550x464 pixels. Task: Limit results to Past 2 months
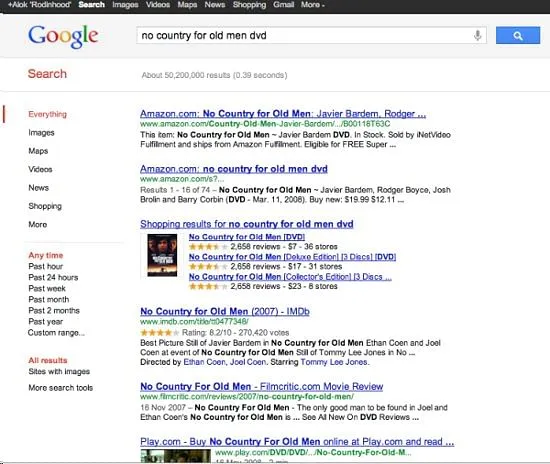point(54,311)
